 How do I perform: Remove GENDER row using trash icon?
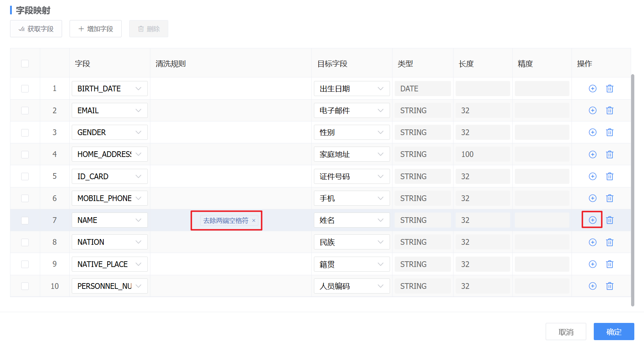click(x=610, y=132)
